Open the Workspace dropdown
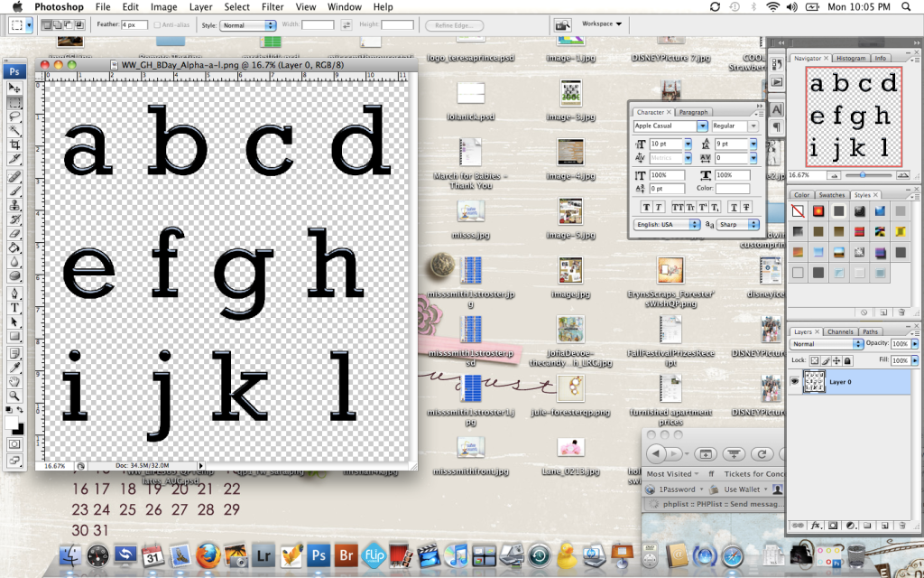924x578 pixels. click(602, 24)
